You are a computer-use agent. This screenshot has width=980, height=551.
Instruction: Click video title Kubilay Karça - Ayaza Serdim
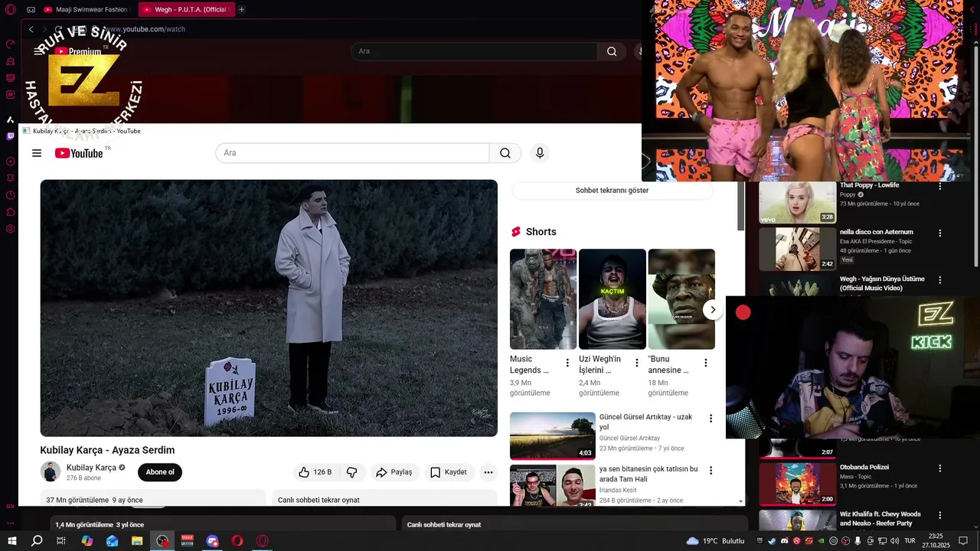tap(107, 450)
